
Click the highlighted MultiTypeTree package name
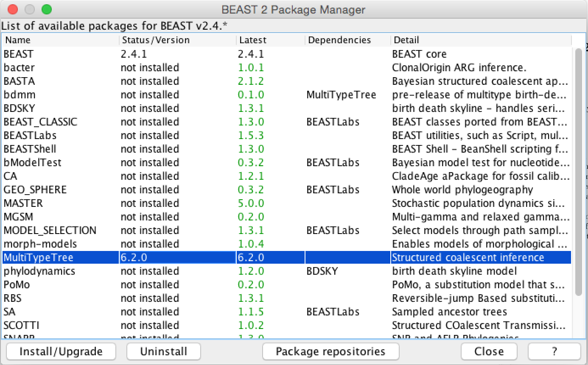39,257
